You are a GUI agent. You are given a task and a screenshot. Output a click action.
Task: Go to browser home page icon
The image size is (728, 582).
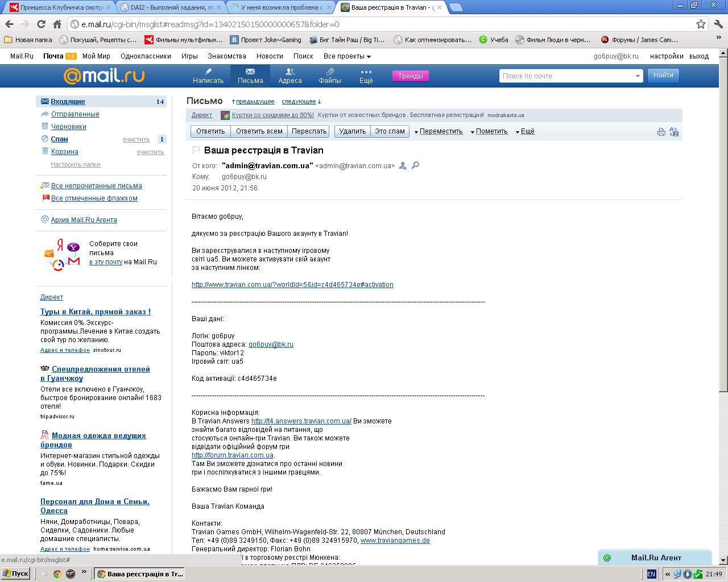[x=57, y=24]
